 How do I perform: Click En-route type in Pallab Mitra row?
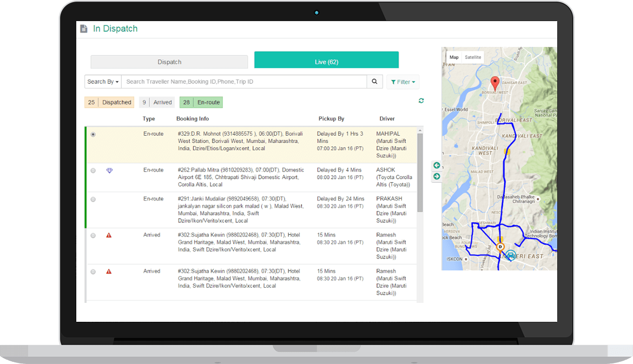click(x=154, y=170)
